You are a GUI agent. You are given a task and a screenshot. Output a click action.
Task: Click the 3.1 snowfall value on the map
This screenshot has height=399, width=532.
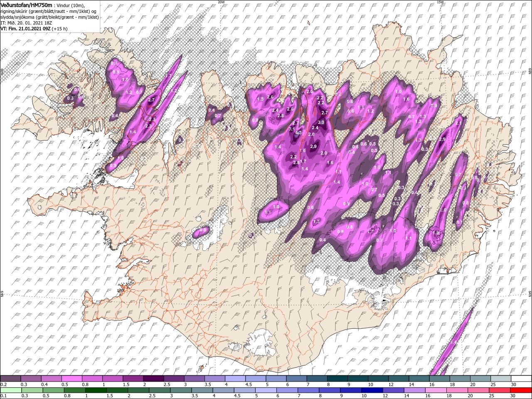pos(292,129)
